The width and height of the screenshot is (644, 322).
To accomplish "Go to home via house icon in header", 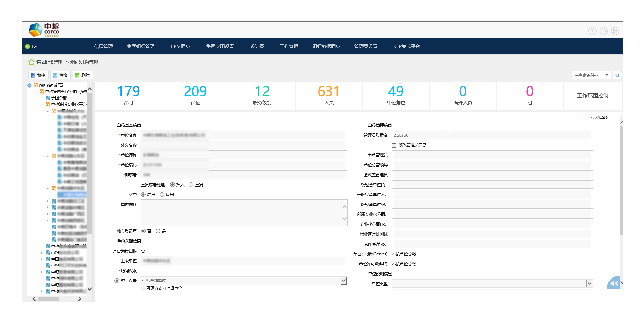I will [x=603, y=31].
